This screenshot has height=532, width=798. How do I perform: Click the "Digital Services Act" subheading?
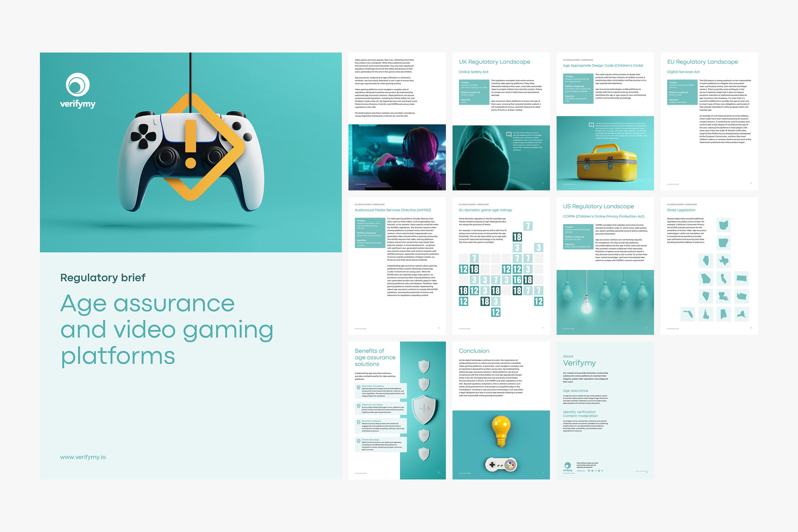[683, 72]
